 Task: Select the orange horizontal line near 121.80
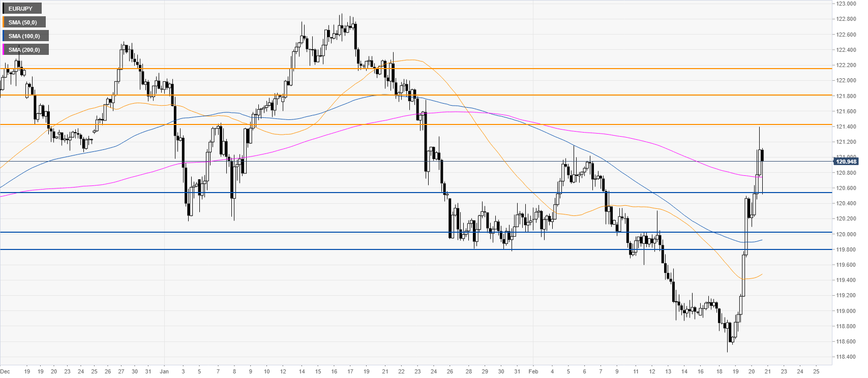coord(416,95)
